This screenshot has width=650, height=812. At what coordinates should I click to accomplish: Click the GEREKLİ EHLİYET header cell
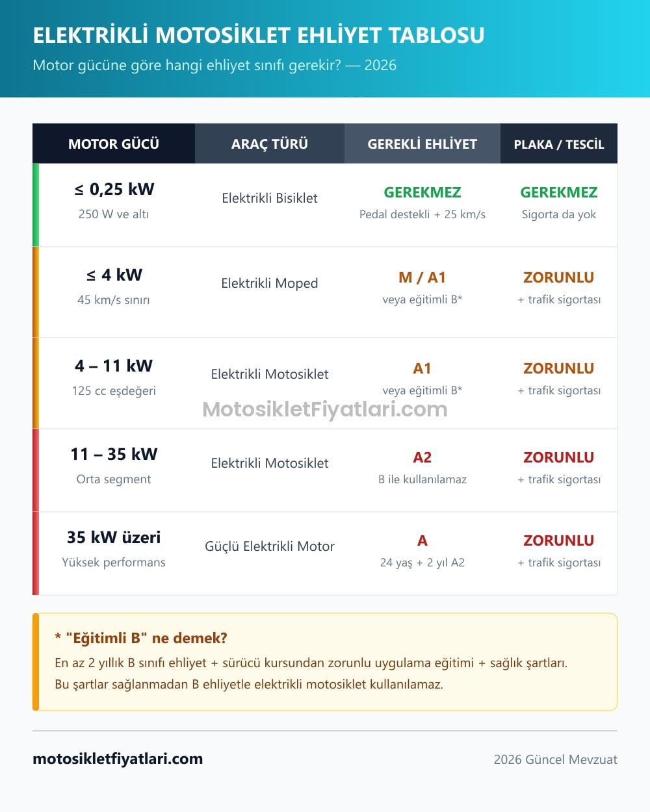(x=422, y=144)
